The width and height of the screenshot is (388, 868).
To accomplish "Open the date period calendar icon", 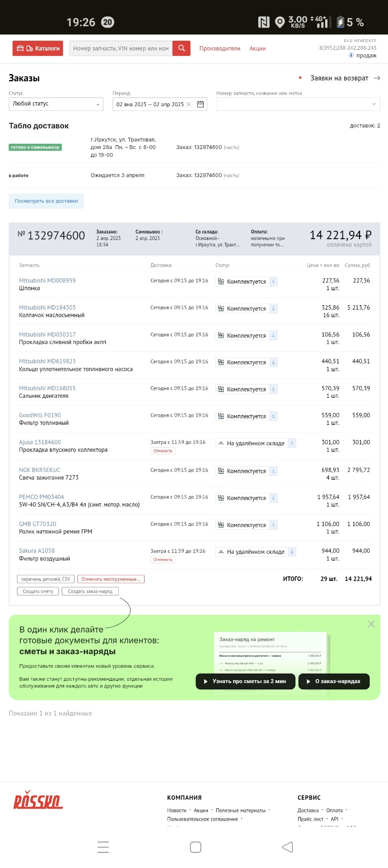I will click(201, 104).
